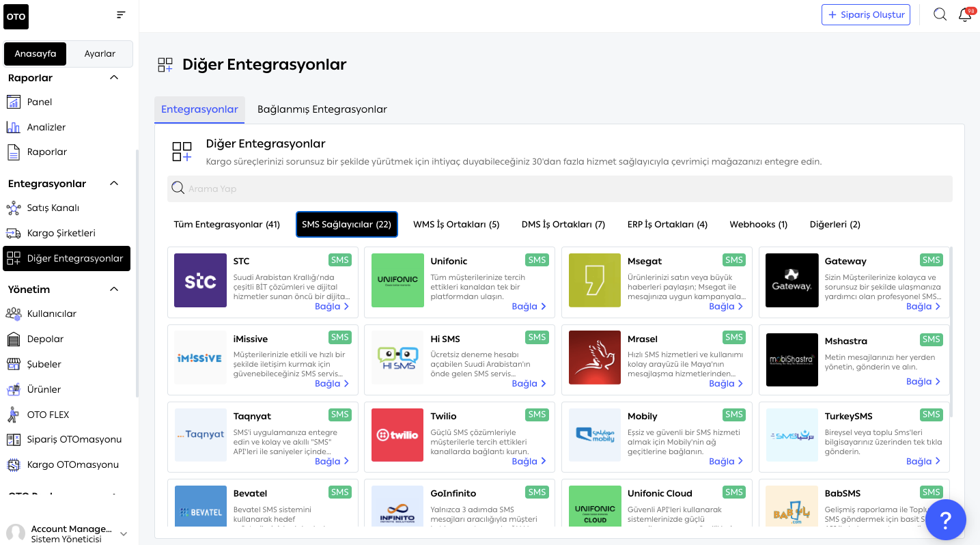
Task: Click Bağla link on Mshastra card
Action: click(x=923, y=382)
